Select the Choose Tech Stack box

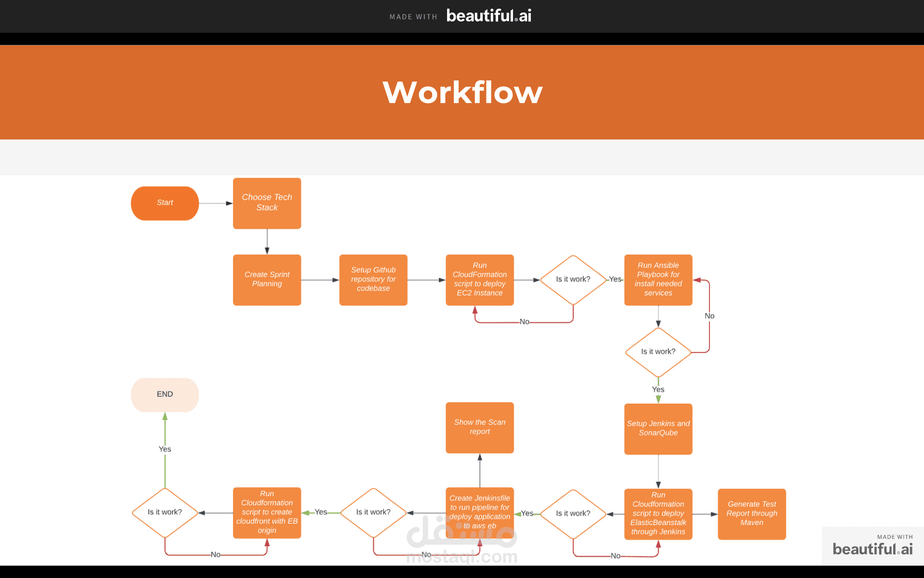(x=267, y=203)
